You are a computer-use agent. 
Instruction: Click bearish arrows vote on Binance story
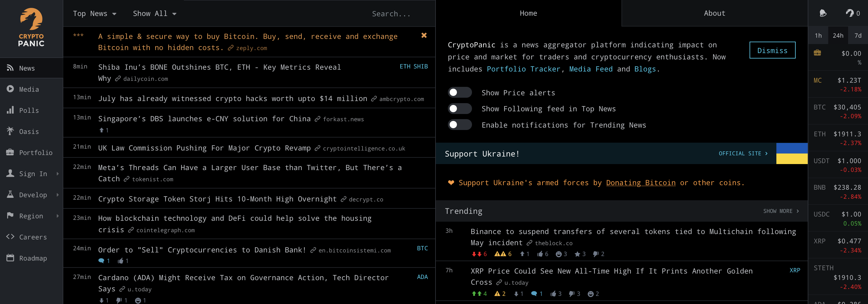click(479, 254)
